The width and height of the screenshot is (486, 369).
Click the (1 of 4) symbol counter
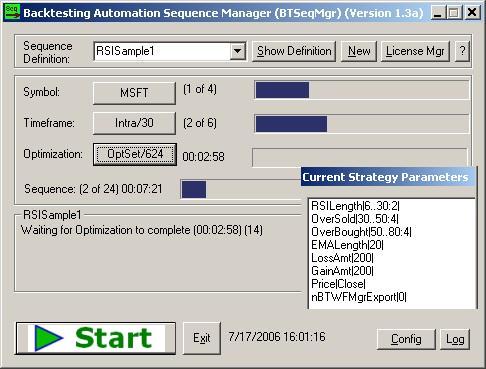(x=200, y=89)
